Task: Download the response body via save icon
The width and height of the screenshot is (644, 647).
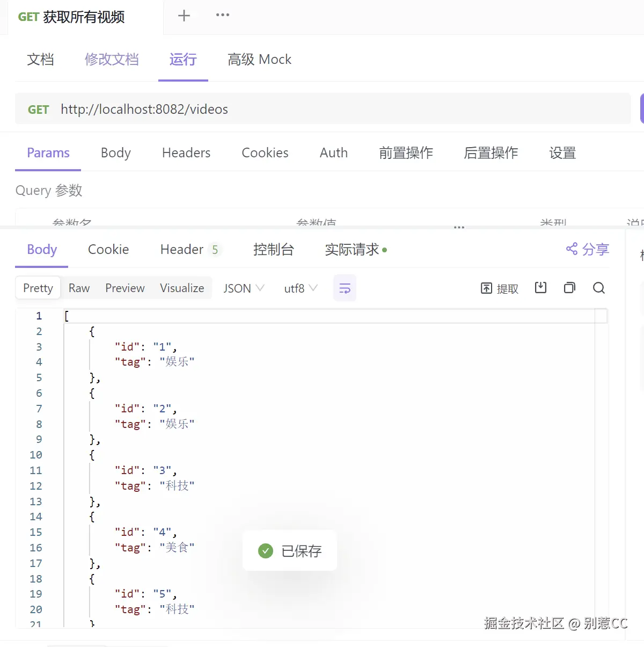Action: pos(540,288)
